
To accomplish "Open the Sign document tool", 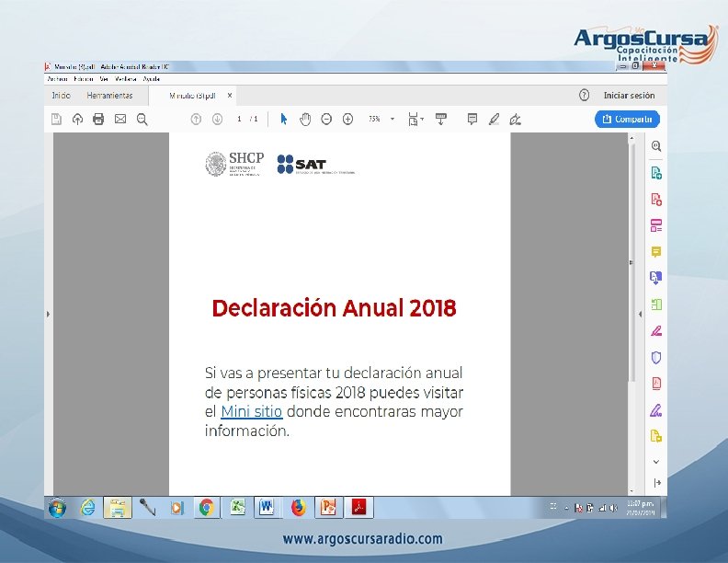I will 515,120.
